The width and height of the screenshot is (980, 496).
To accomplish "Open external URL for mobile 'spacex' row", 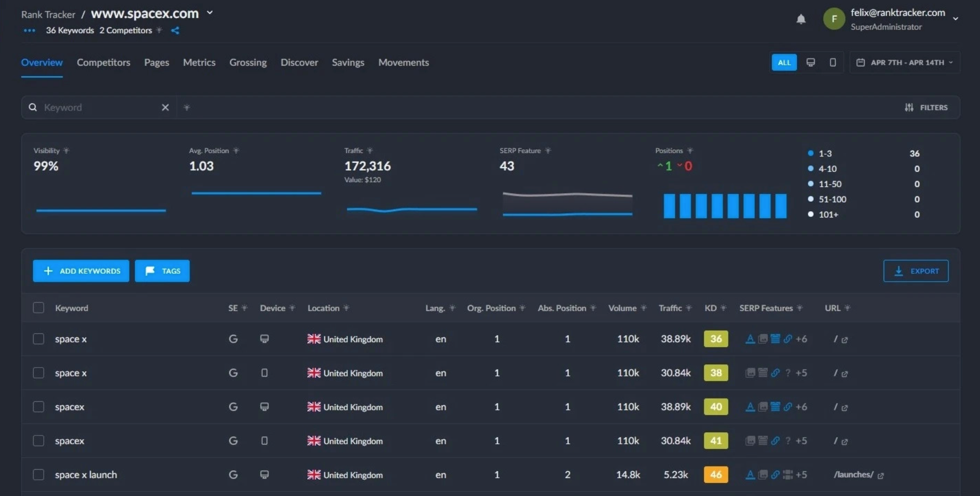I will tap(845, 442).
